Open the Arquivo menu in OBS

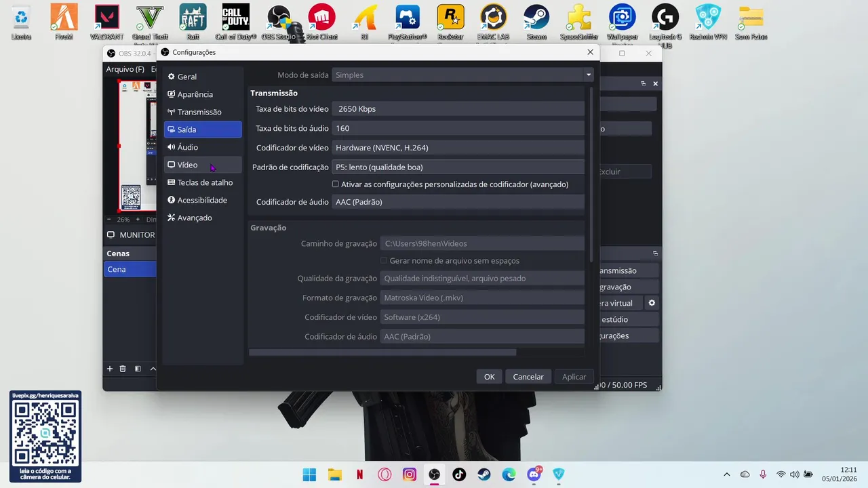coord(125,69)
